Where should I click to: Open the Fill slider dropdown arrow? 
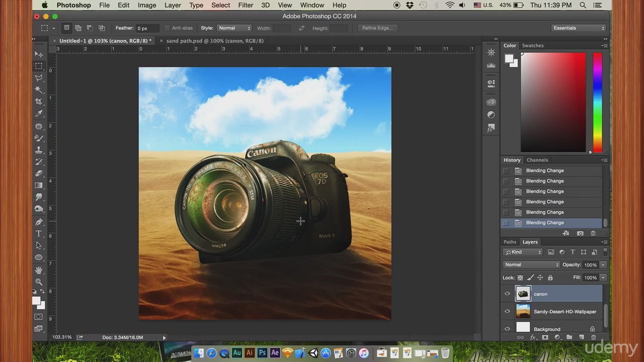pyautogui.click(x=603, y=278)
